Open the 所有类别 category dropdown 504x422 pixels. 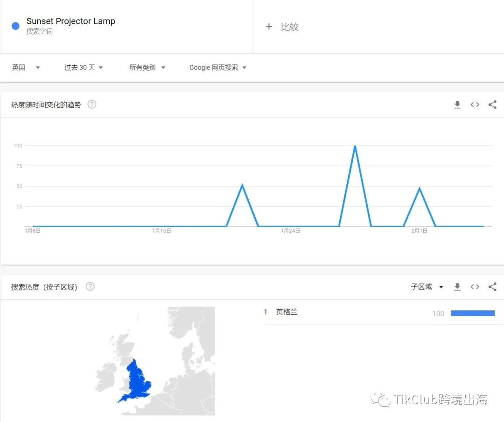[x=147, y=67]
